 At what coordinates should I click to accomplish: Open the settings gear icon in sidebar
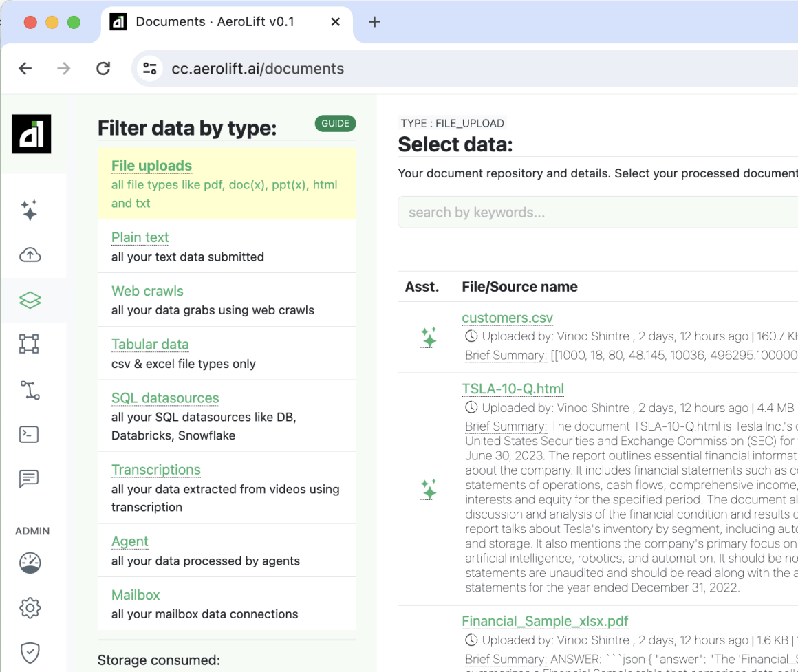(x=30, y=607)
